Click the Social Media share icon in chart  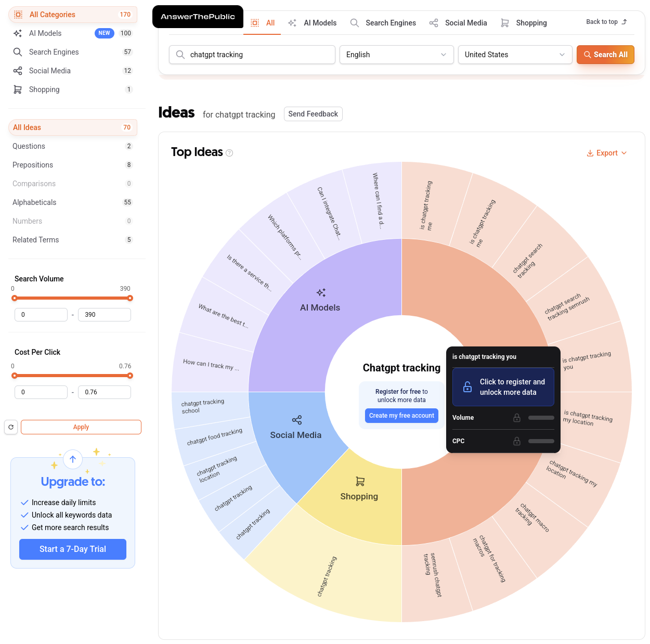[297, 420]
